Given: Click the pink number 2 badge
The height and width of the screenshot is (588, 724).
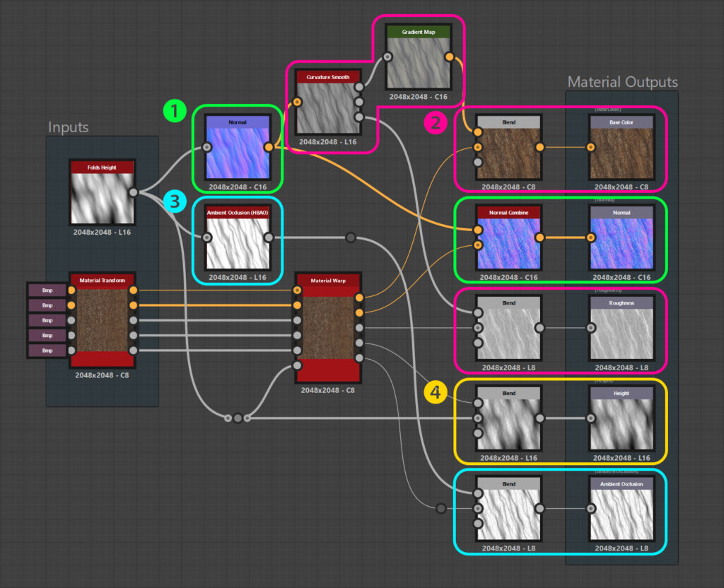Looking at the screenshot, I should [x=436, y=123].
